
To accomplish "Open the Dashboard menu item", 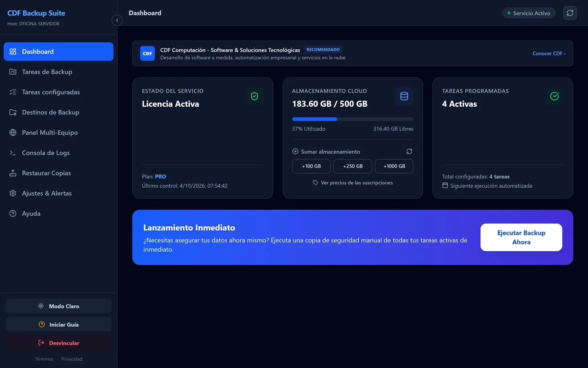I will [58, 52].
